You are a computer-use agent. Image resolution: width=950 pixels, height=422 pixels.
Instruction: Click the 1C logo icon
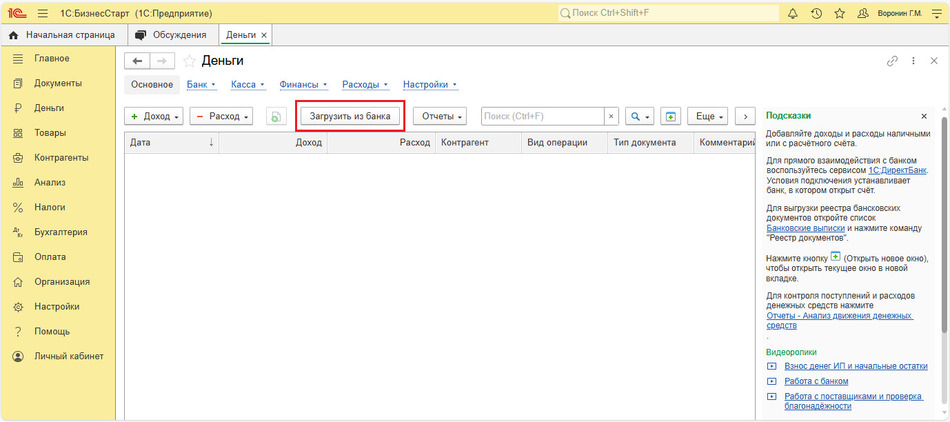(16, 13)
